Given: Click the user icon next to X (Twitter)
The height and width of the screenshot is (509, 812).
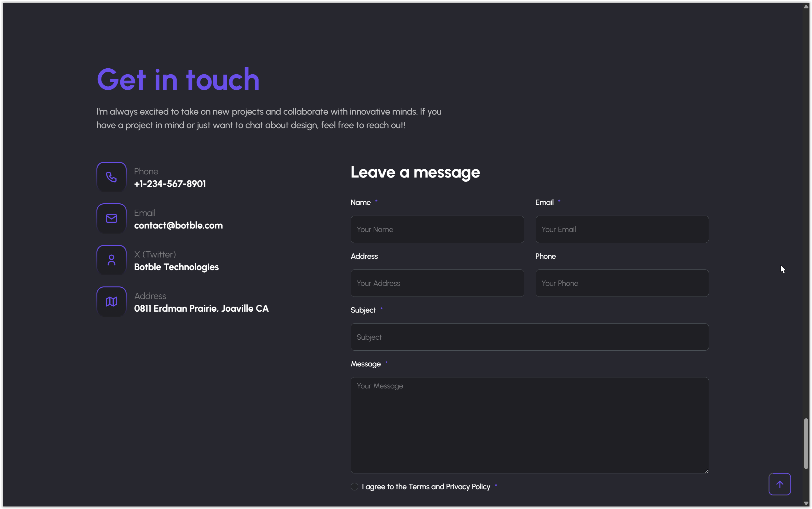Looking at the screenshot, I should coord(111,260).
